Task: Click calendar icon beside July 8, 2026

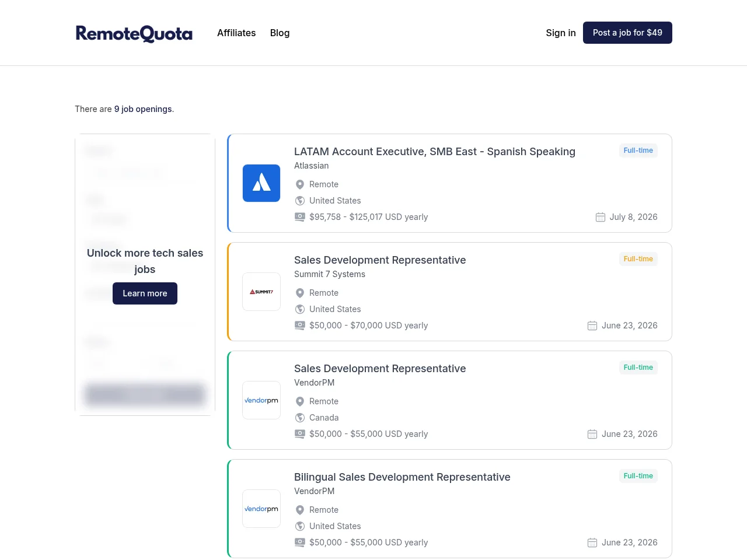Action: tap(601, 217)
